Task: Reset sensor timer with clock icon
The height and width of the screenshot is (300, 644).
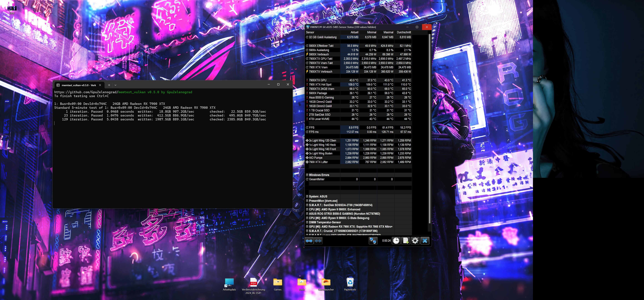Action: pyautogui.click(x=396, y=241)
